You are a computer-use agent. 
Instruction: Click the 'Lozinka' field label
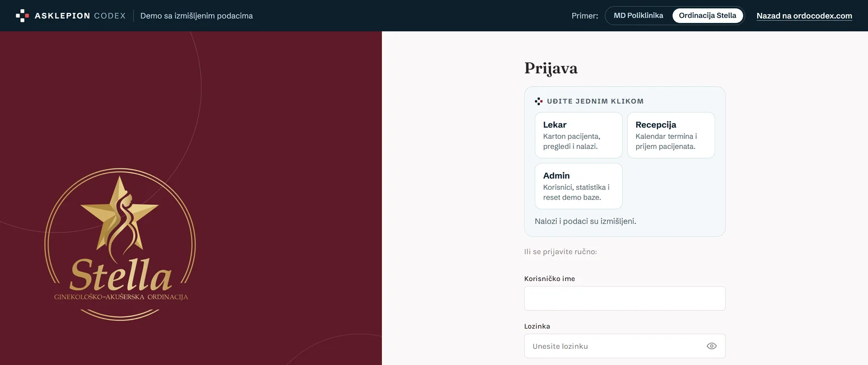[537, 326]
